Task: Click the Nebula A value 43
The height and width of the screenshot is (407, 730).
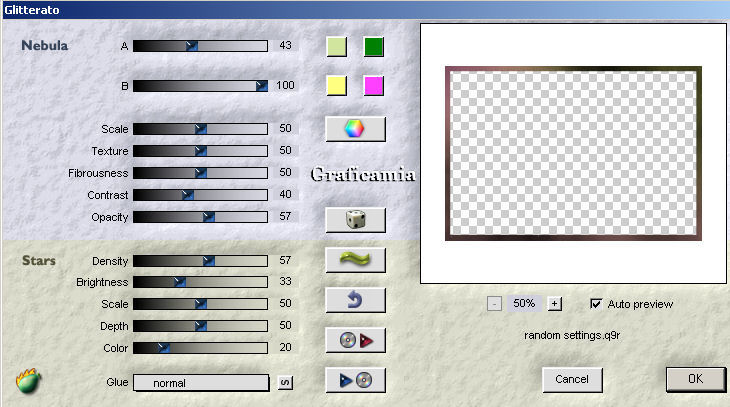Action: [x=285, y=45]
